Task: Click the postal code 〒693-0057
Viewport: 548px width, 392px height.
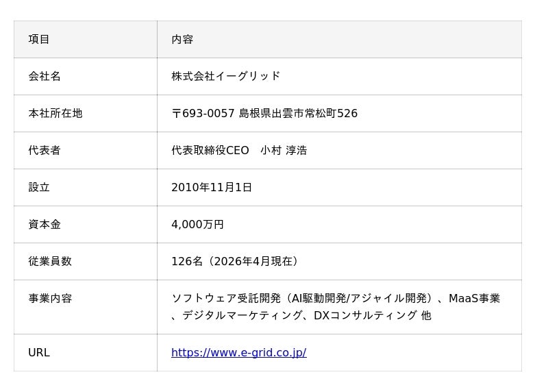Action: tap(203, 113)
